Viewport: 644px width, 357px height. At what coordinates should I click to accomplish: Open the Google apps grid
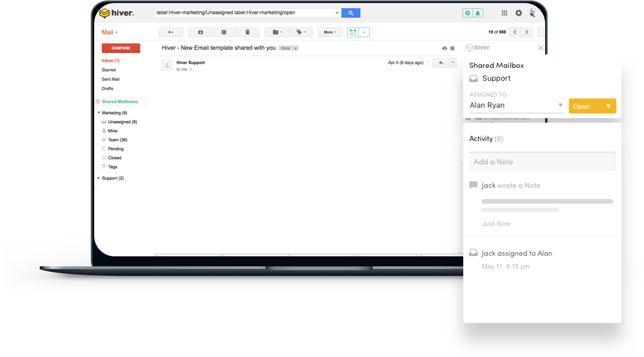coord(504,13)
